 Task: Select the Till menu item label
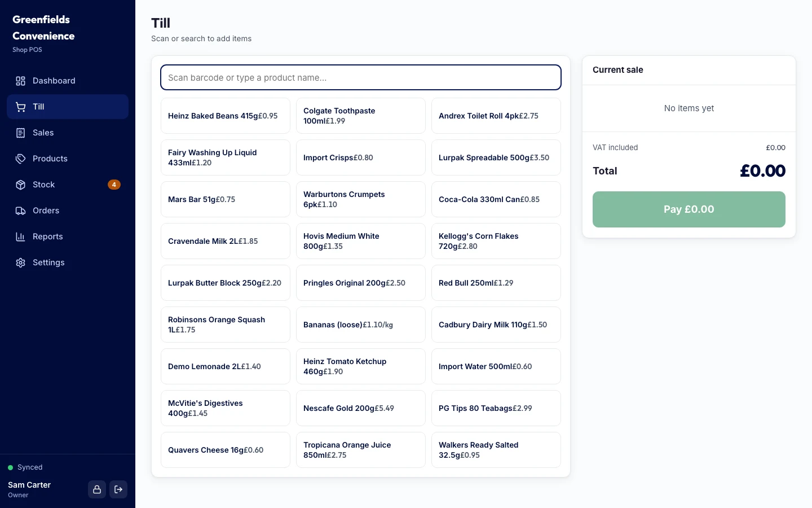pos(38,107)
